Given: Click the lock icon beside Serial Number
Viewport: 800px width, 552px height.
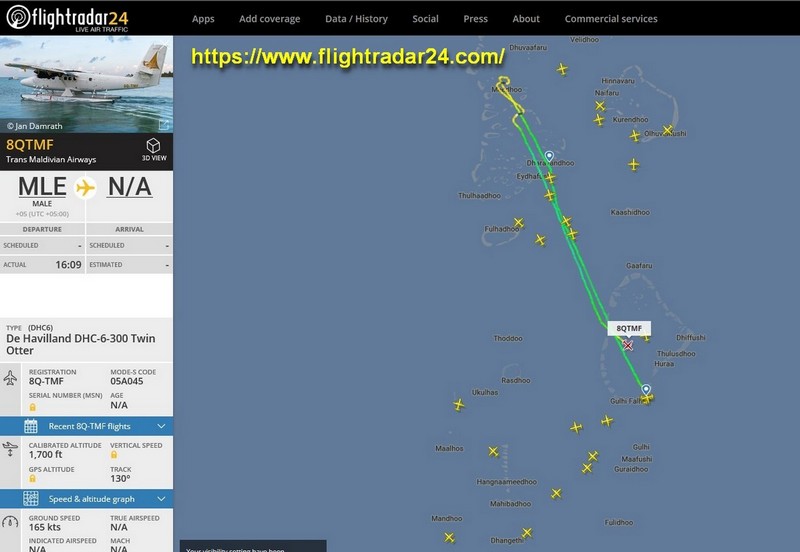Looking at the screenshot, I should click(33, 407).
